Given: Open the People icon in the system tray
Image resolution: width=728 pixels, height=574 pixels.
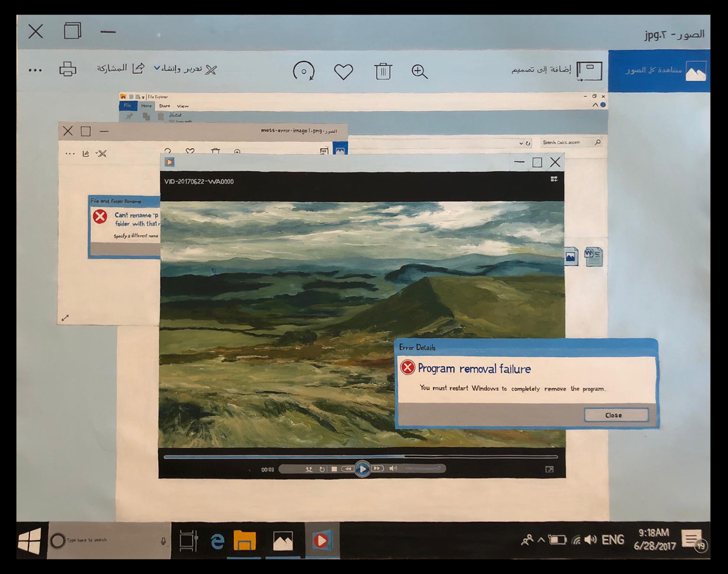Looking at the screenshot, I should coord(527,540).
